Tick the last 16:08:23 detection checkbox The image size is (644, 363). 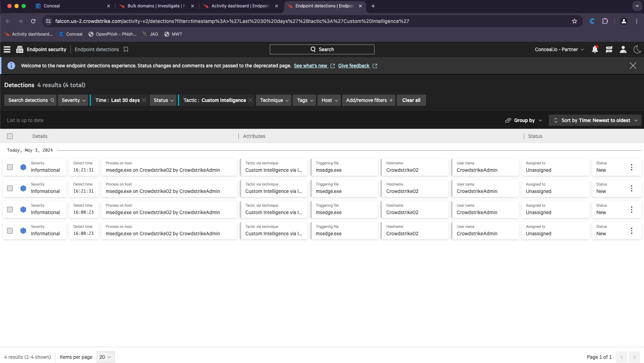click(10, 231)
